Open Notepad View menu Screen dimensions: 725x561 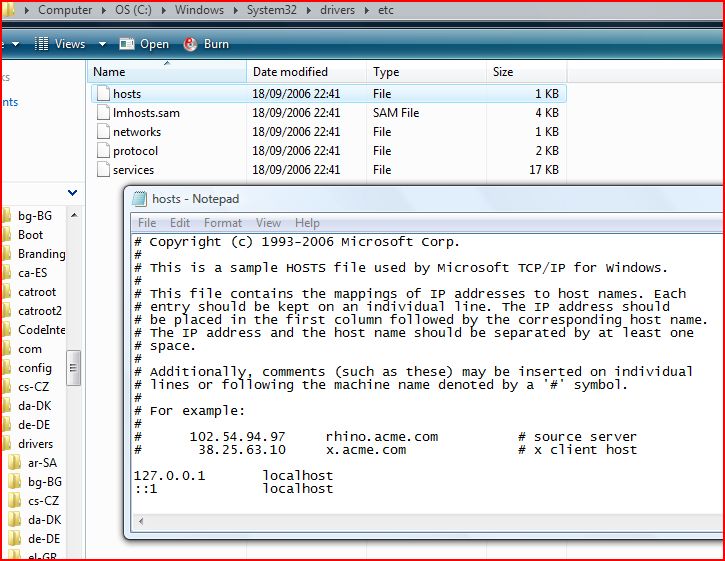point(268,223)
